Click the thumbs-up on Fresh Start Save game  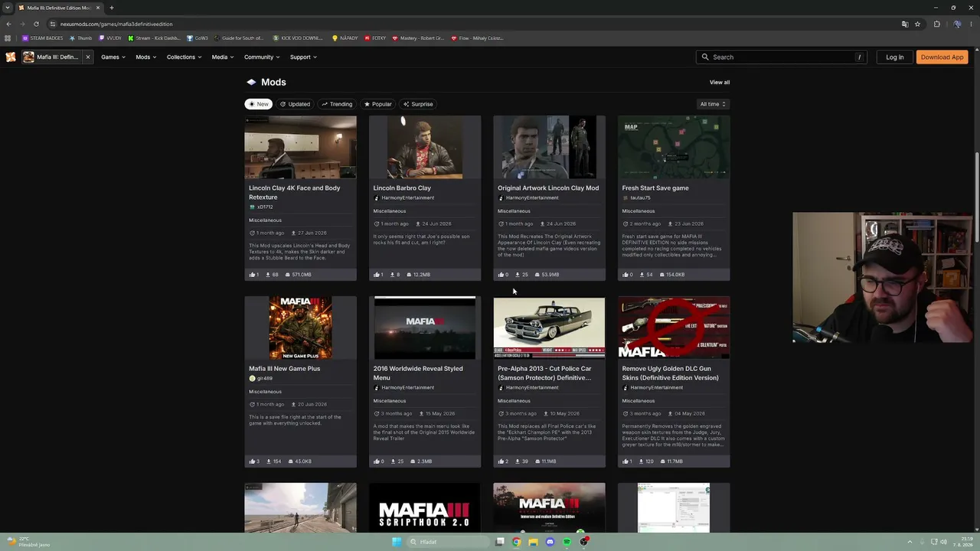[x=627, y=275]
